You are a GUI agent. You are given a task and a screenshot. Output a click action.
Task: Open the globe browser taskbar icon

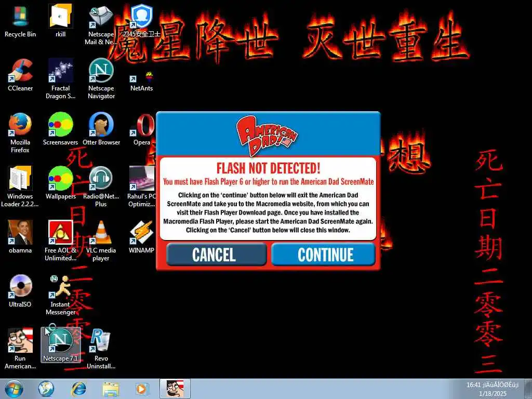click(46, 389)
